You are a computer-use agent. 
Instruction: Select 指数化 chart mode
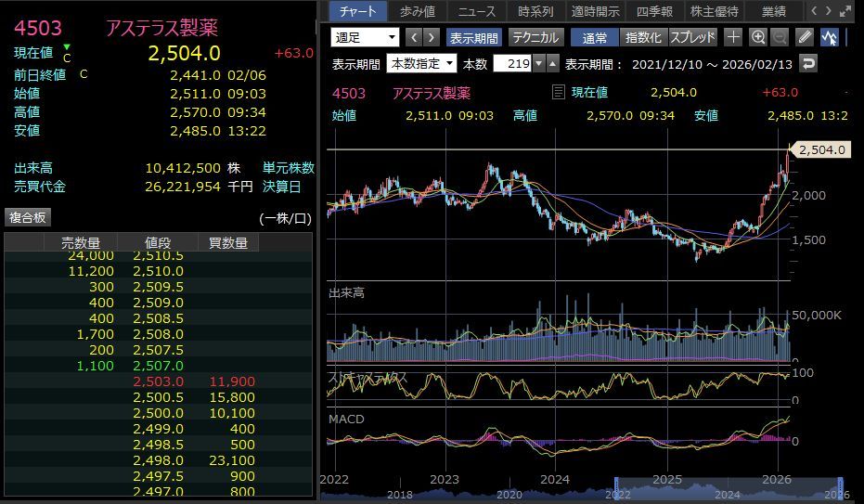coord(644,37)
